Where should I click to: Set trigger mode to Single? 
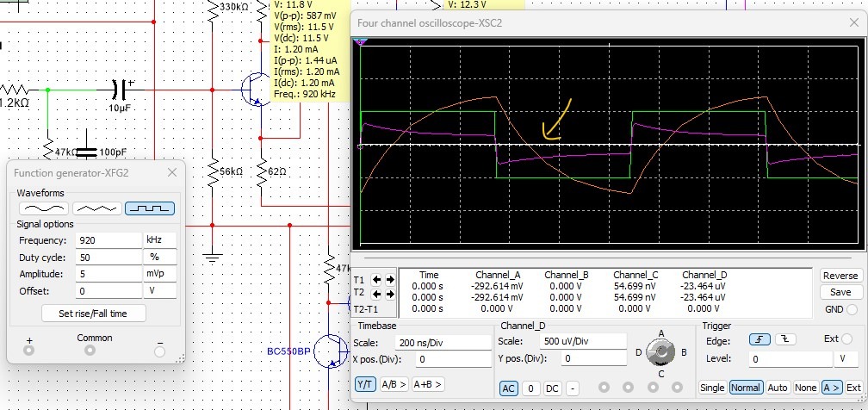tap(712, 388)
